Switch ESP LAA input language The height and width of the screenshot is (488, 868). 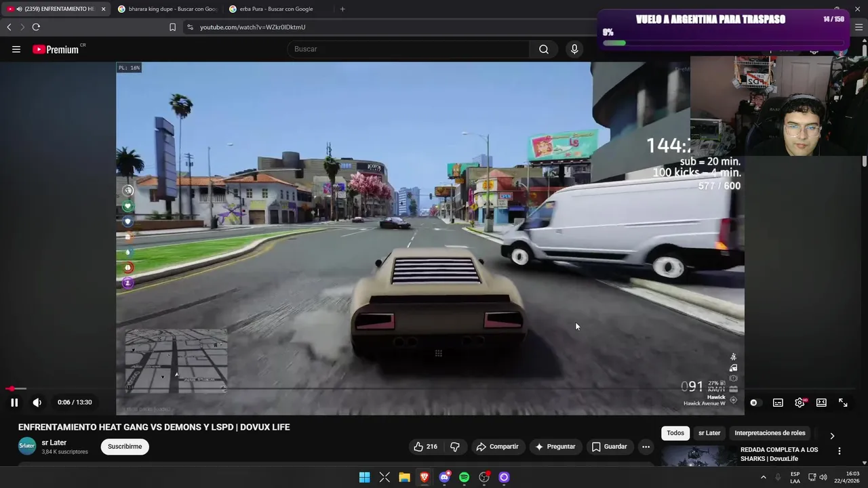click(x=795, y=477)
